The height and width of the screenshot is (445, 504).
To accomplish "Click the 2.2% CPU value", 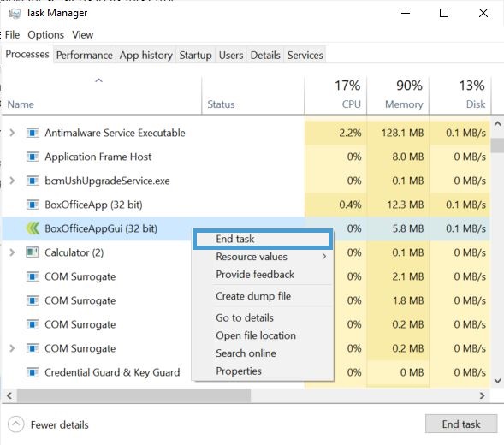I will (350, 133).
